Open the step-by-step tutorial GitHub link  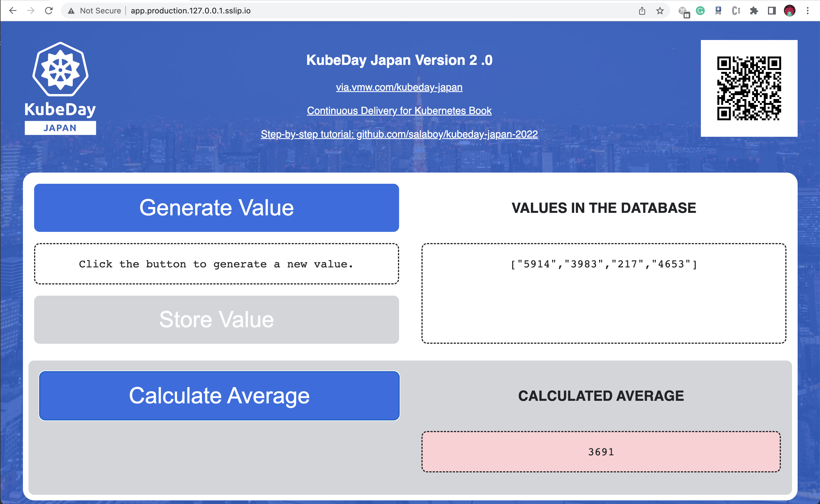(x=399, y=134)
